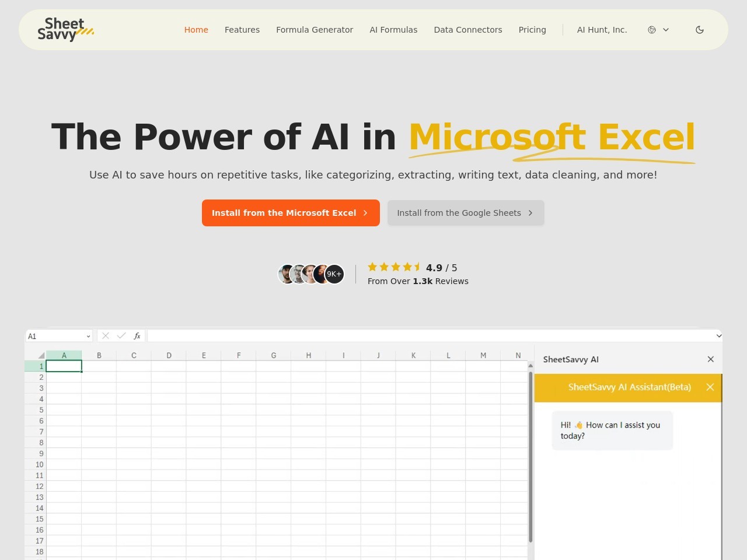Click the spreadsheet vertical scrollbar

(530, 458)
